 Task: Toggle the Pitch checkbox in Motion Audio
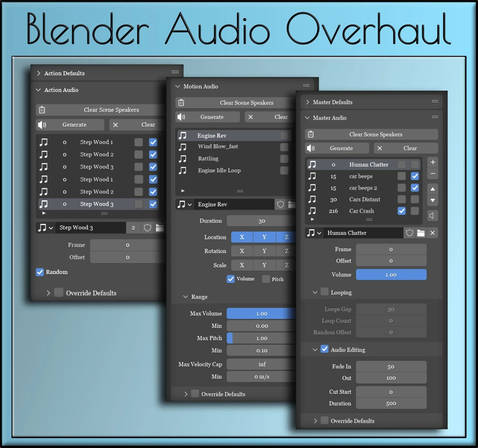[266, 279]
